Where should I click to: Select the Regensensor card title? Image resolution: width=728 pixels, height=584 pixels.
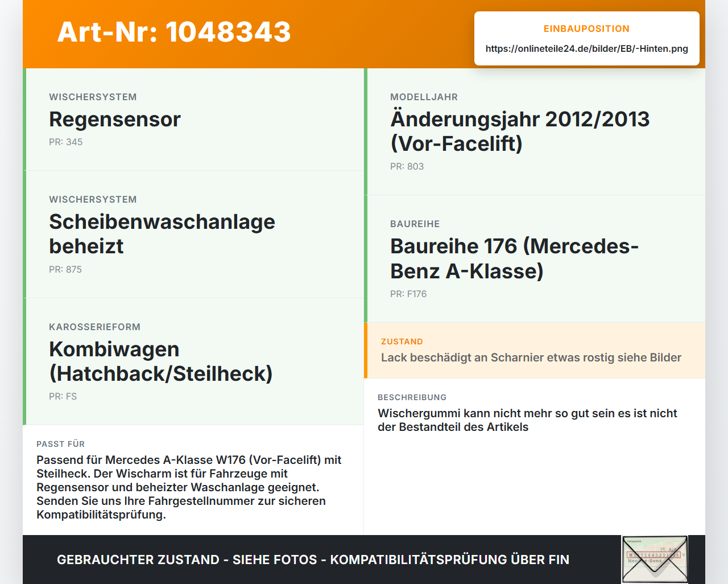(x=115, y=120)
